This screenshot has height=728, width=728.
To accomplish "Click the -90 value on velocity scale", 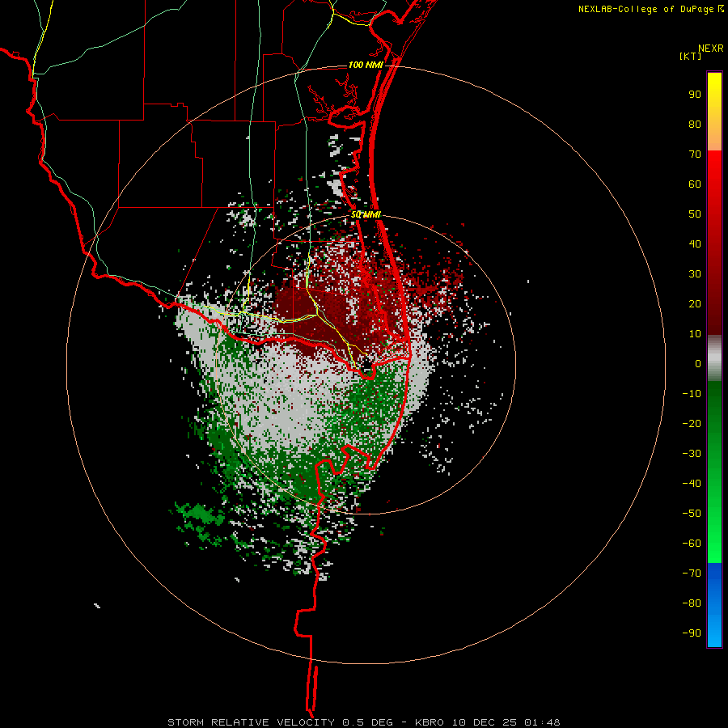I will pyautogui.click(x=692, y=633).
